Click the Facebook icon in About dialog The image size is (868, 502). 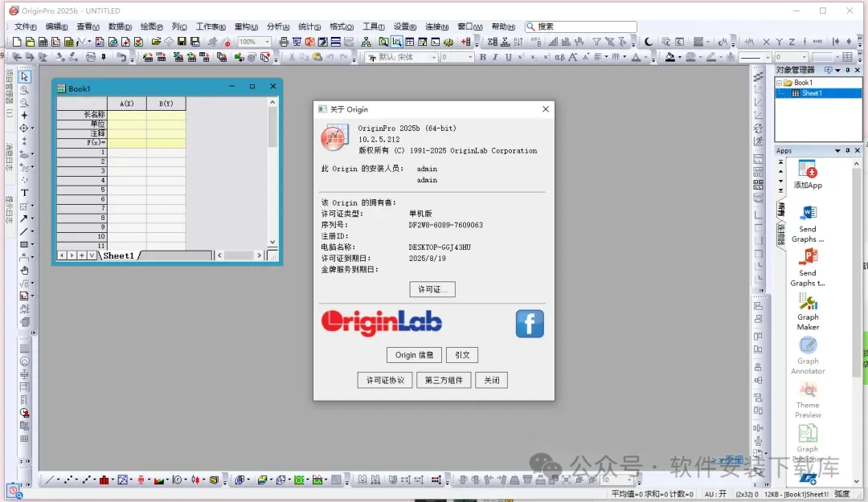click(530, 323)
